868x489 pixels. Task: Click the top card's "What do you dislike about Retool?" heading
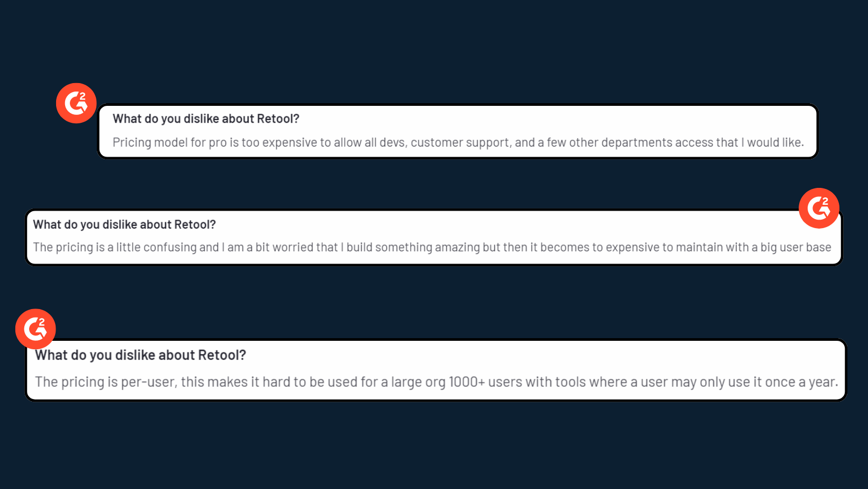point(206,119)
